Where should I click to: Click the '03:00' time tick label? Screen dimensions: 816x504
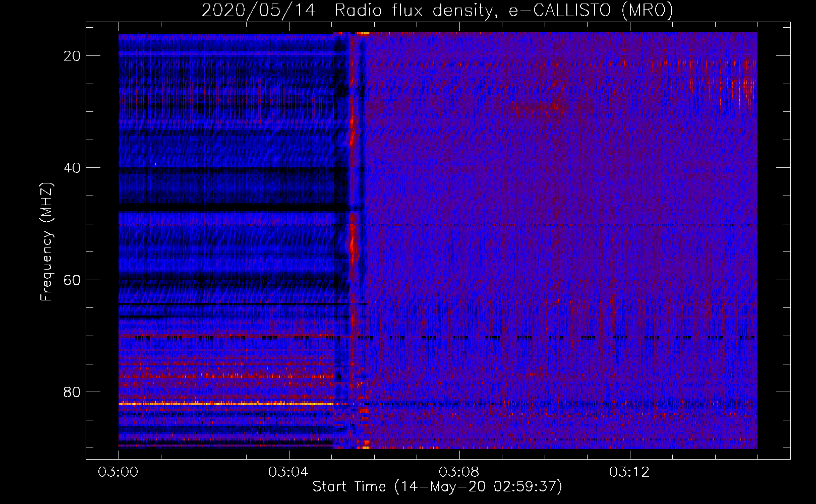tap(119, 472)
